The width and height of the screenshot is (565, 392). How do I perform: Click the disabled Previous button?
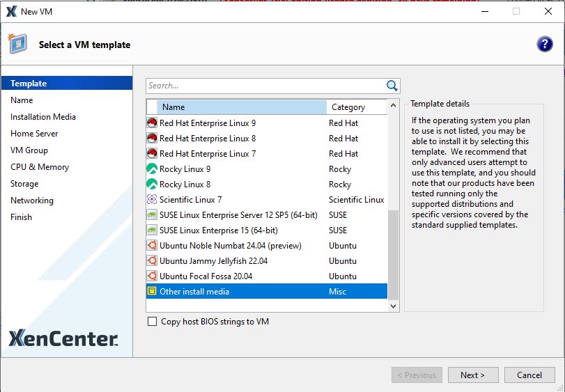pyautogui.click(x=417, y=375)
